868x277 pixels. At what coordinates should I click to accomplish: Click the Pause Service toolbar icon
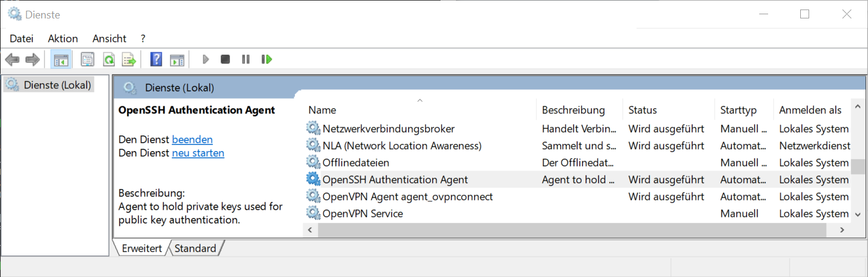(x=246, y=59)
